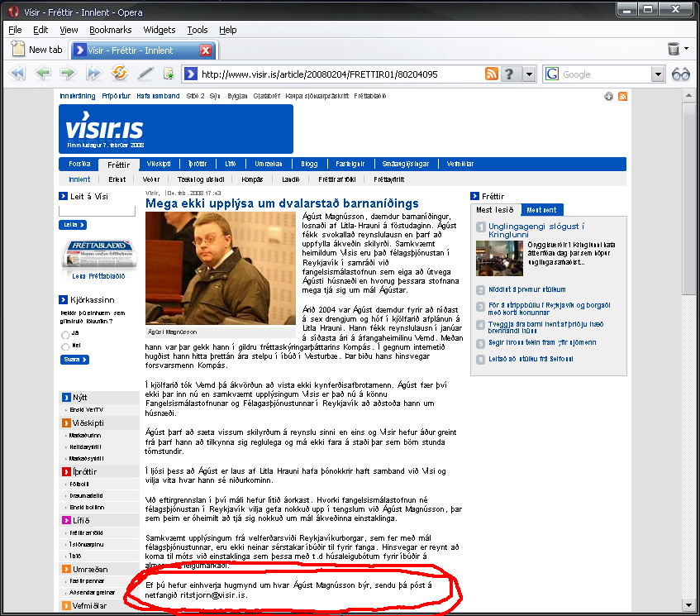Click the Svara poll button

(74, 360)
